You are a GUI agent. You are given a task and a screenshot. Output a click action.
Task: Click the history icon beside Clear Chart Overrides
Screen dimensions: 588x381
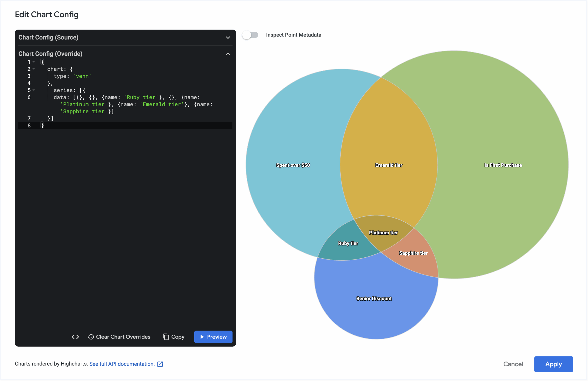coord(91,337)
